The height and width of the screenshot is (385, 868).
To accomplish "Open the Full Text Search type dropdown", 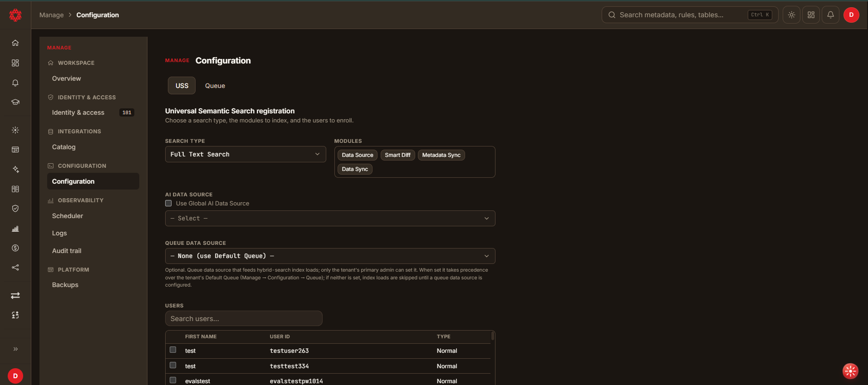I will (245, 154).
